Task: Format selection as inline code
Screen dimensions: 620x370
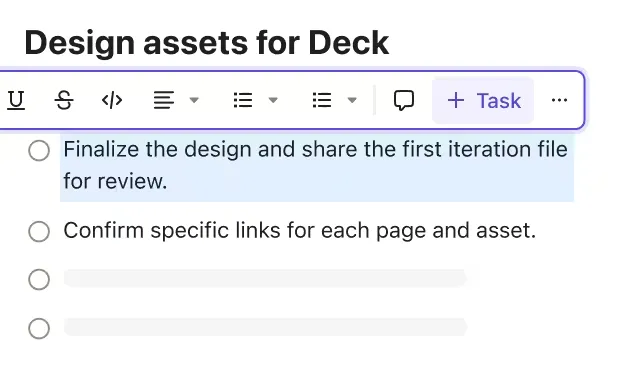Action: [x=112, y=100]
